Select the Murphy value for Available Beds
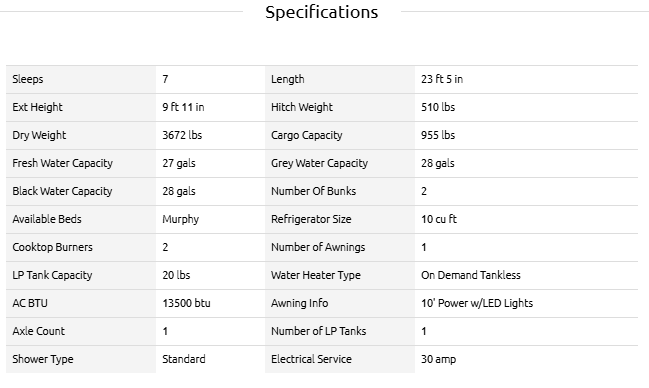This screenshot has height=388, width=649. (x=180, y=219)
